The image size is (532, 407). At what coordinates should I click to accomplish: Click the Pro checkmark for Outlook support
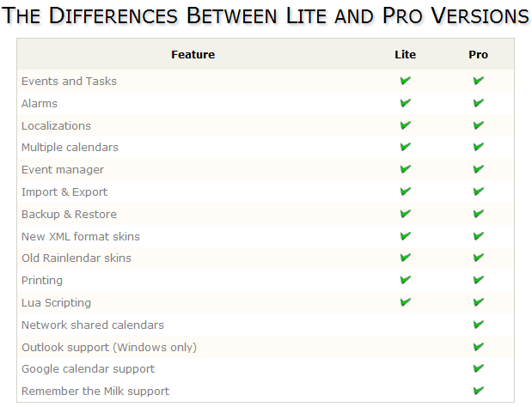pos(479,347)
